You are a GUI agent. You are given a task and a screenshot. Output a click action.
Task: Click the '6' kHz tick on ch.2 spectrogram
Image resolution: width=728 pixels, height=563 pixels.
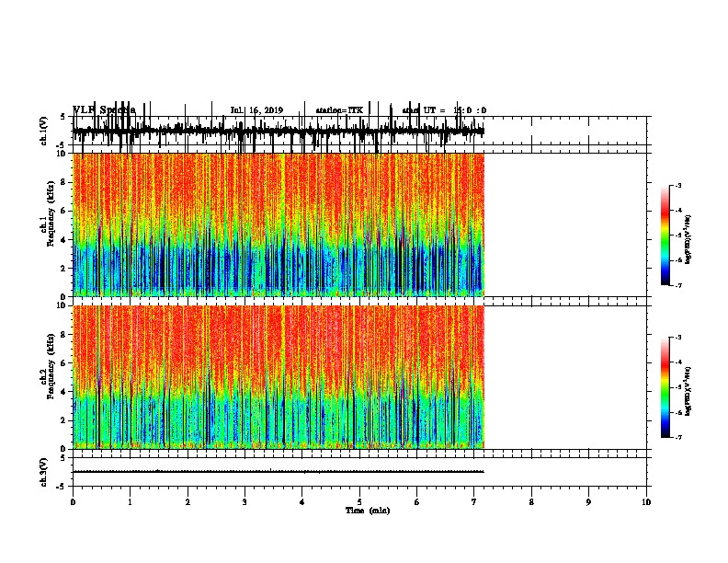pos(63,363)
